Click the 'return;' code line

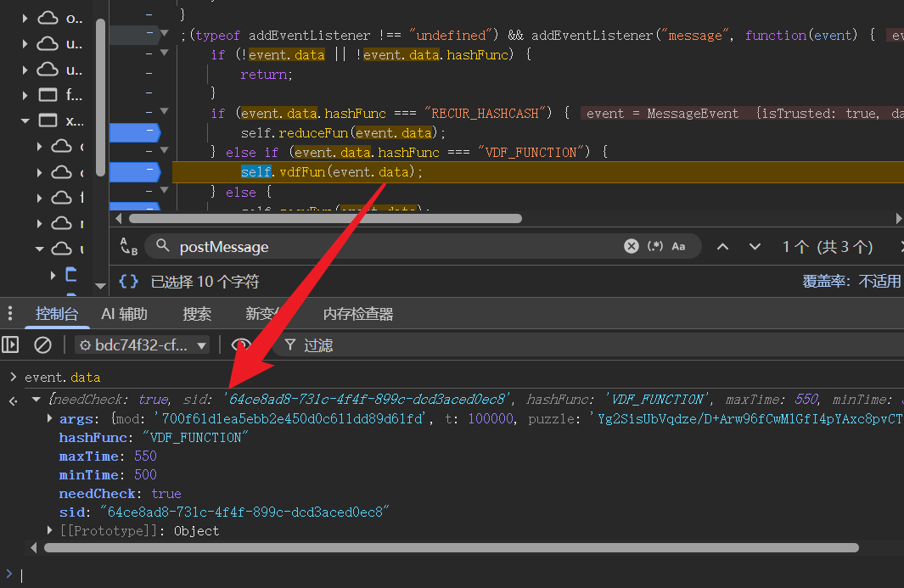(267, 75)
